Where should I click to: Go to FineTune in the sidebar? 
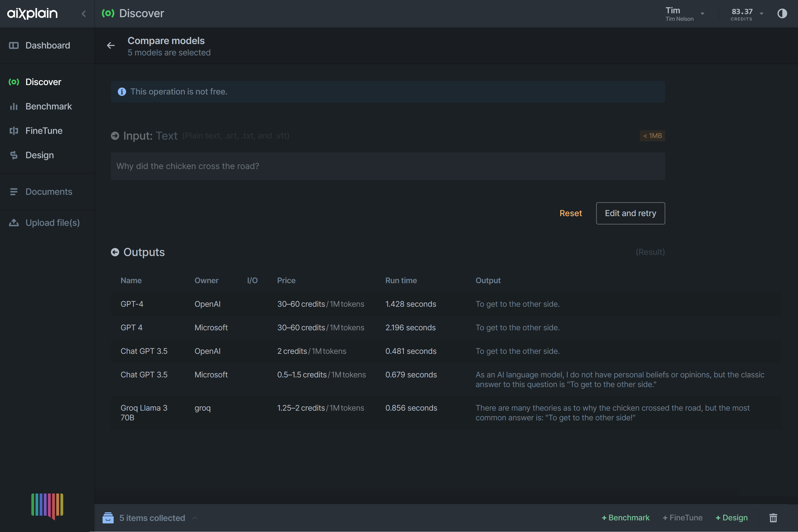coord(44,131)
